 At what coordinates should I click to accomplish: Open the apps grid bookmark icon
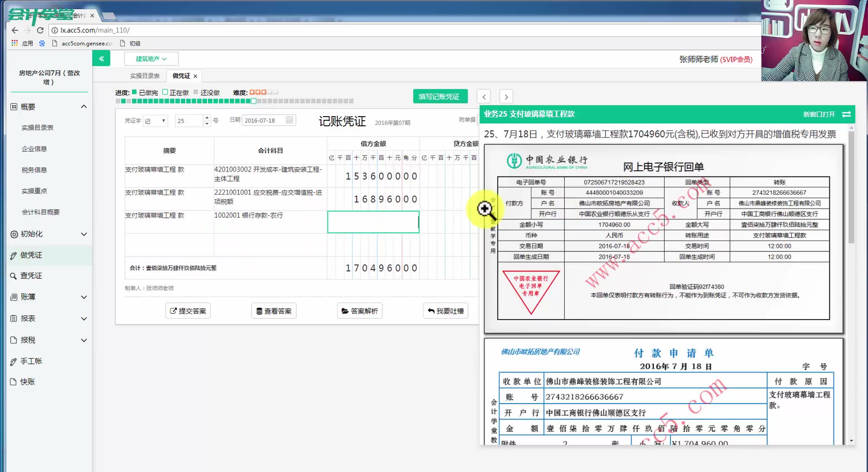(15, 43)
